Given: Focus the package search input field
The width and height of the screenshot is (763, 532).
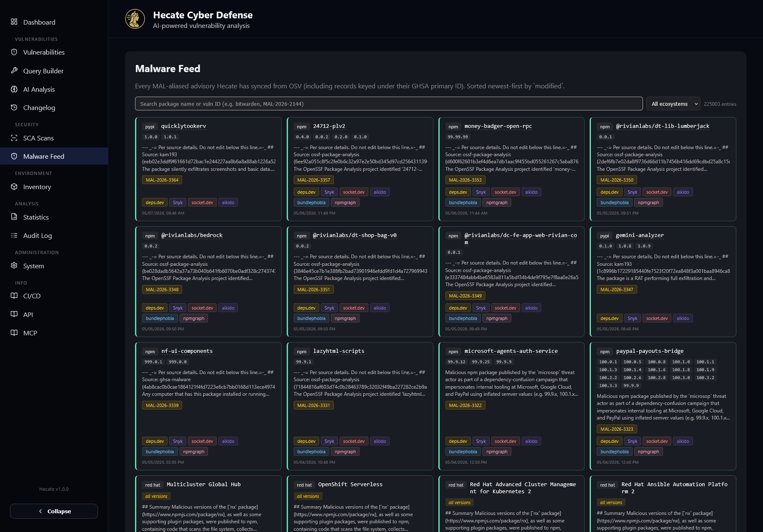Looking at the screenshot, I should (389, 104).
